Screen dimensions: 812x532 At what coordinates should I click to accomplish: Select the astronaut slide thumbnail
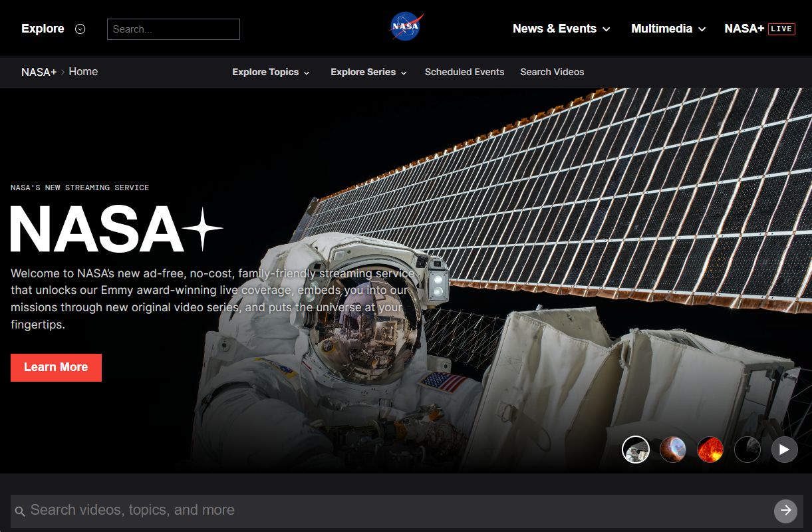click(x=636, y=450)
